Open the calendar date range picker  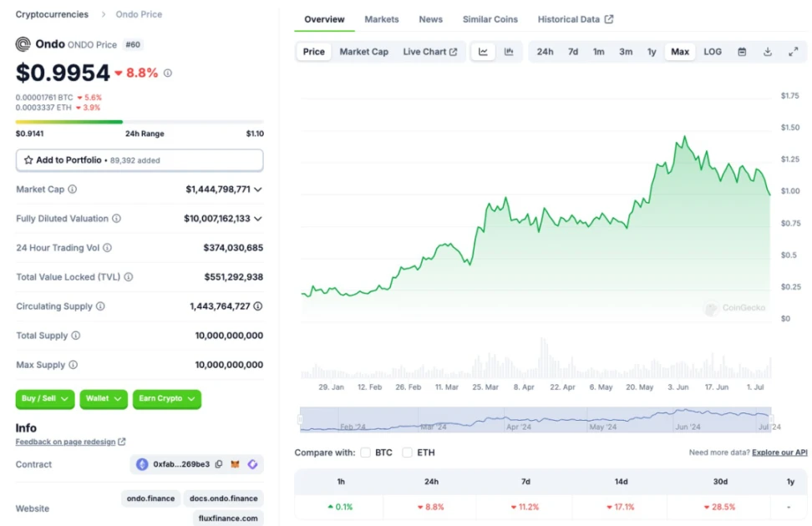click(742, 52)
